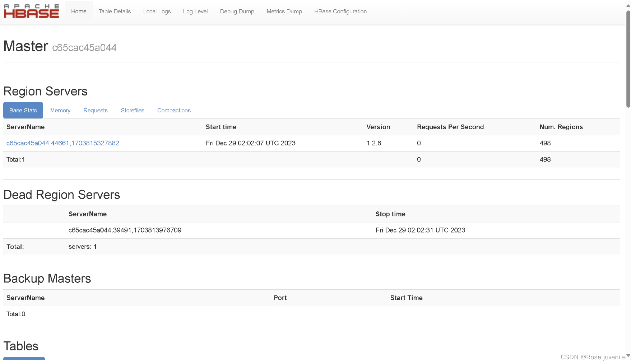Click the Port column header
Image resolution: width=631 pixels, height=364 pixels.
click(280, 298)
